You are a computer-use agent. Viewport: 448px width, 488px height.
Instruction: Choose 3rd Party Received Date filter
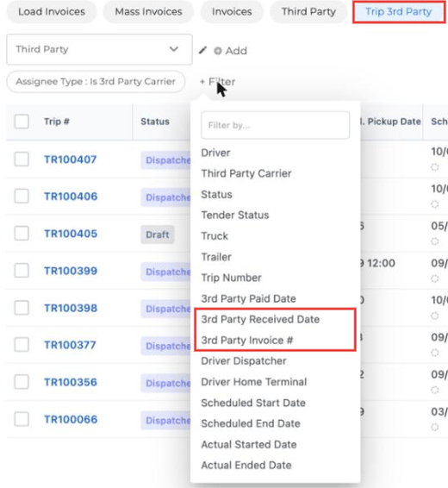point(260,319)
